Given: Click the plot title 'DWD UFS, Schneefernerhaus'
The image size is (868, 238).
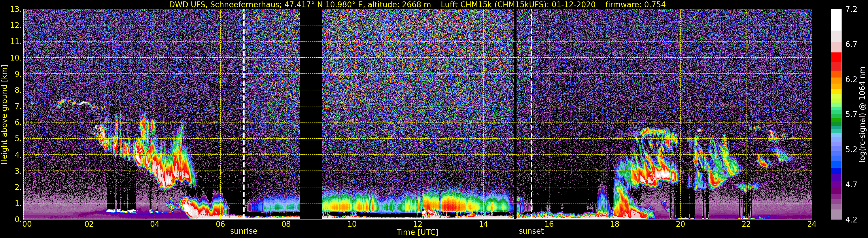Looking at the screenshot, I should point(225,4).
